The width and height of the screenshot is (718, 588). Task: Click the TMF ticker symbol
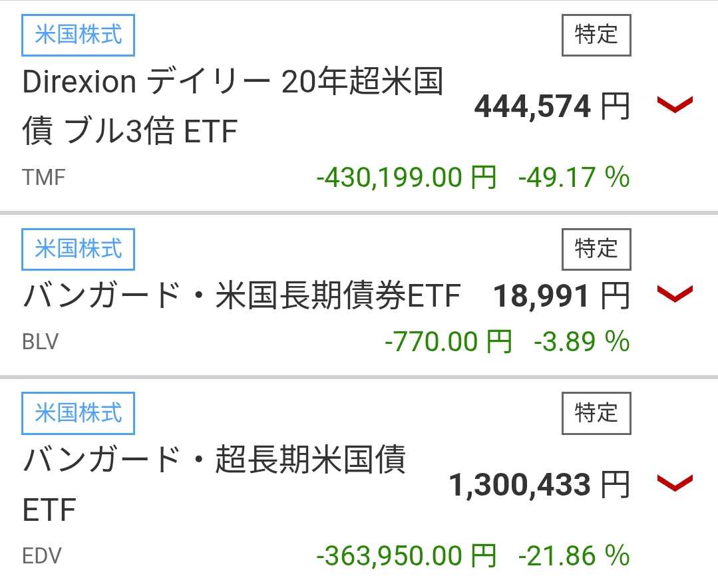pos(42,177)
